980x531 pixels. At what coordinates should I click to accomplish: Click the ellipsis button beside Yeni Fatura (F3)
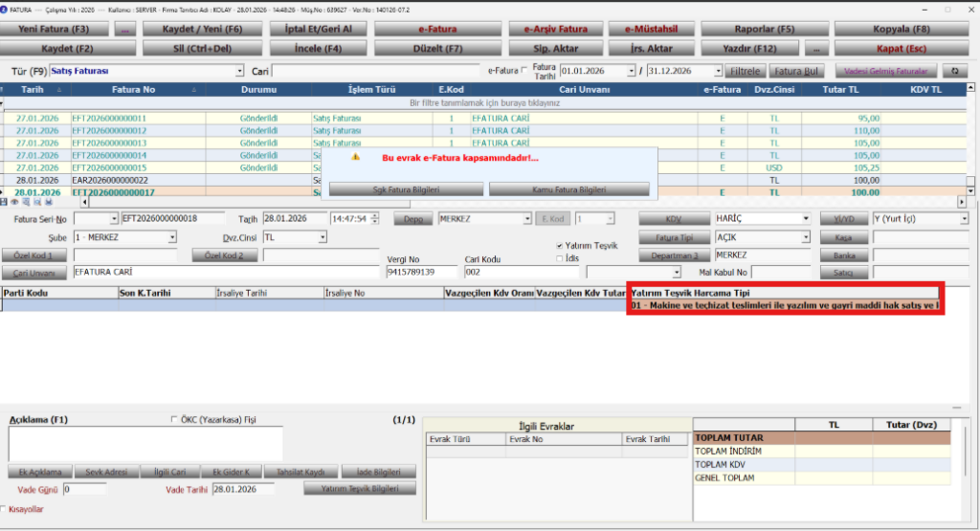click(x=125, y=29)
